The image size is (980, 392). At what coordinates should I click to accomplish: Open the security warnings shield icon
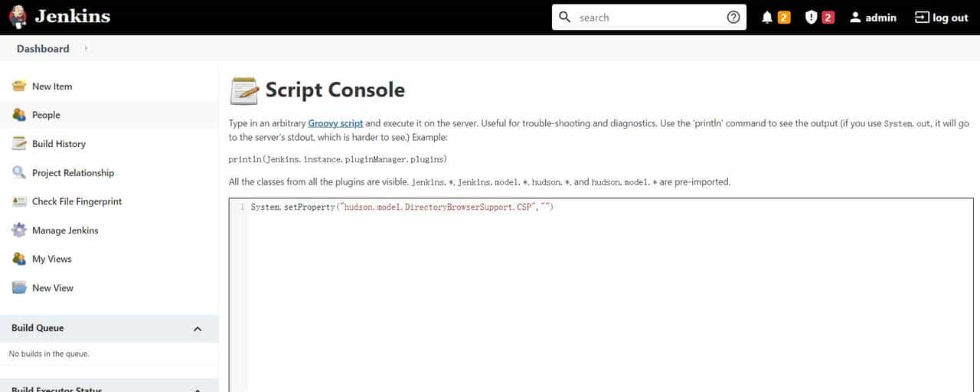click(812, 18)
